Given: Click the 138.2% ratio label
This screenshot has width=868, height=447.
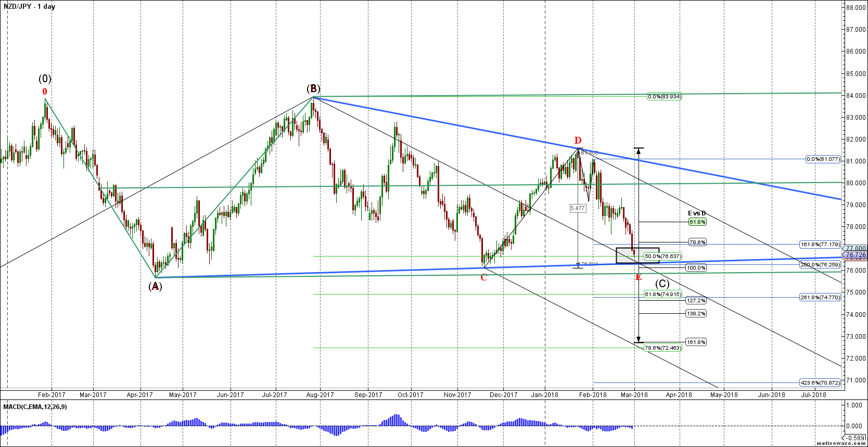Looking at the screenshot, I should coord(696,313).
